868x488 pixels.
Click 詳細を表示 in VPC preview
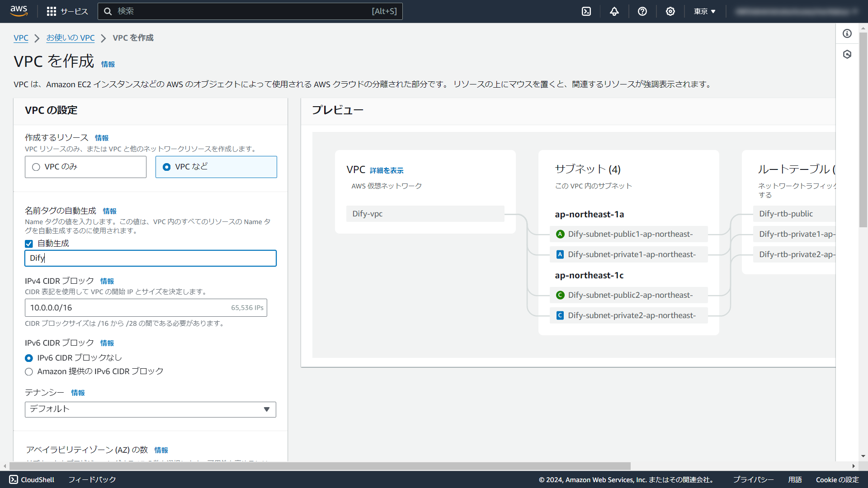[x=387, y=170]
